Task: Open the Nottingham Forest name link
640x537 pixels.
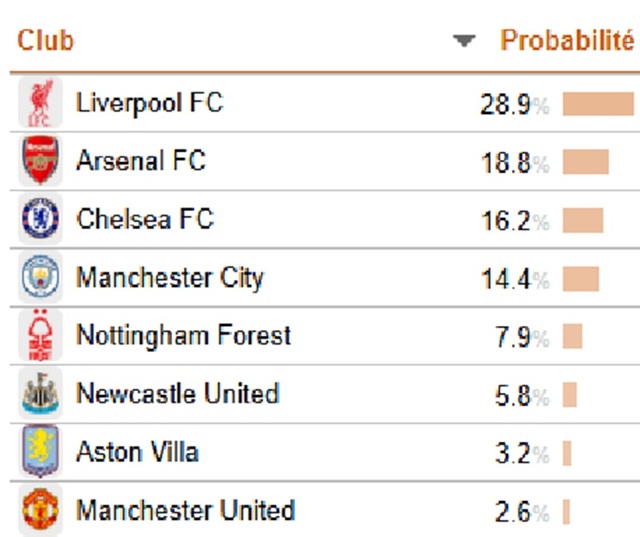Action: point(183,335)
